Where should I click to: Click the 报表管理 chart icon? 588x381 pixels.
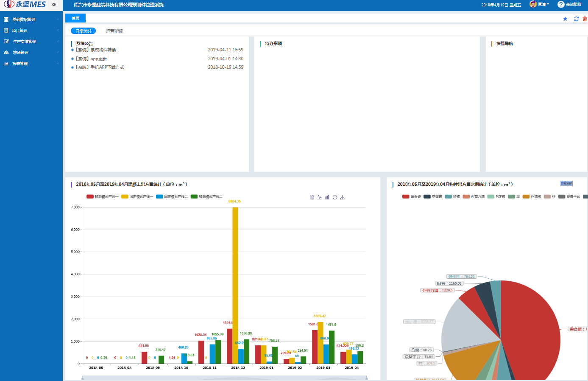point(6,64)
